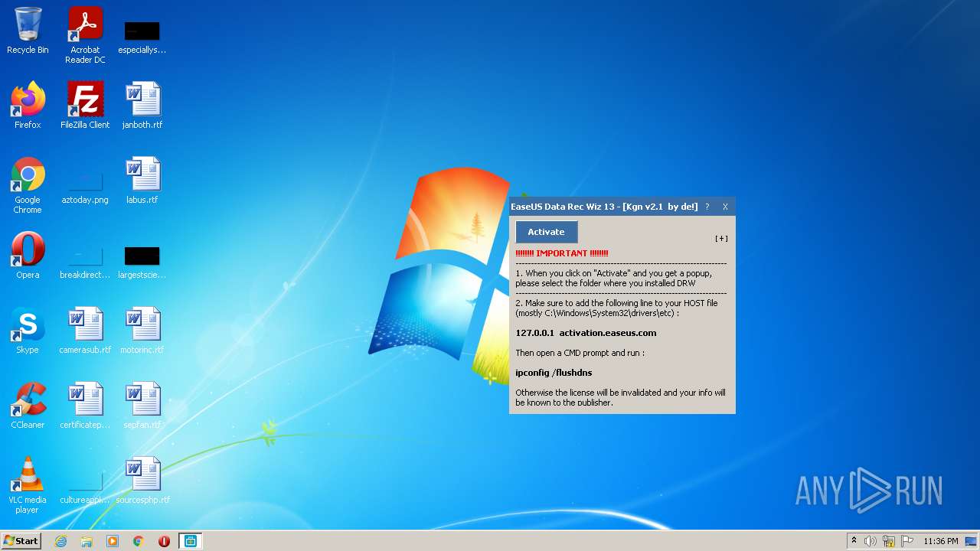
Task: Open the ? help in the keygen title bar
Action: 707,207
